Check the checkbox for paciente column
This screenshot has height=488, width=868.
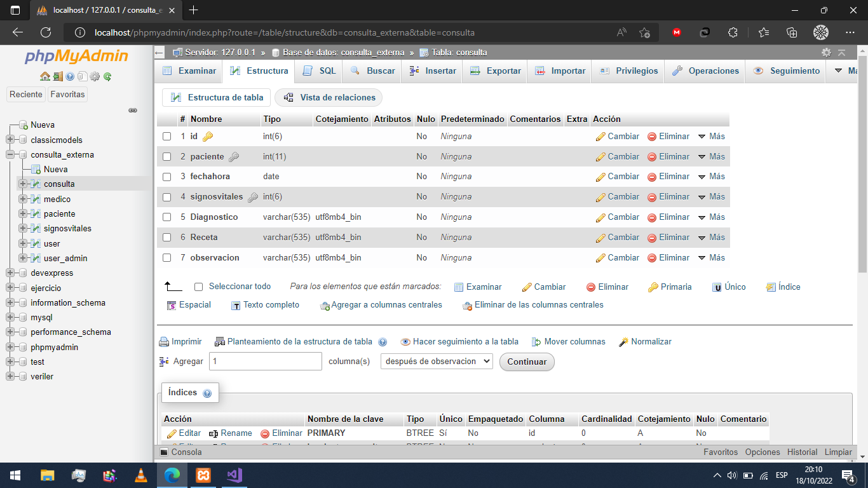tap(167, 156)
